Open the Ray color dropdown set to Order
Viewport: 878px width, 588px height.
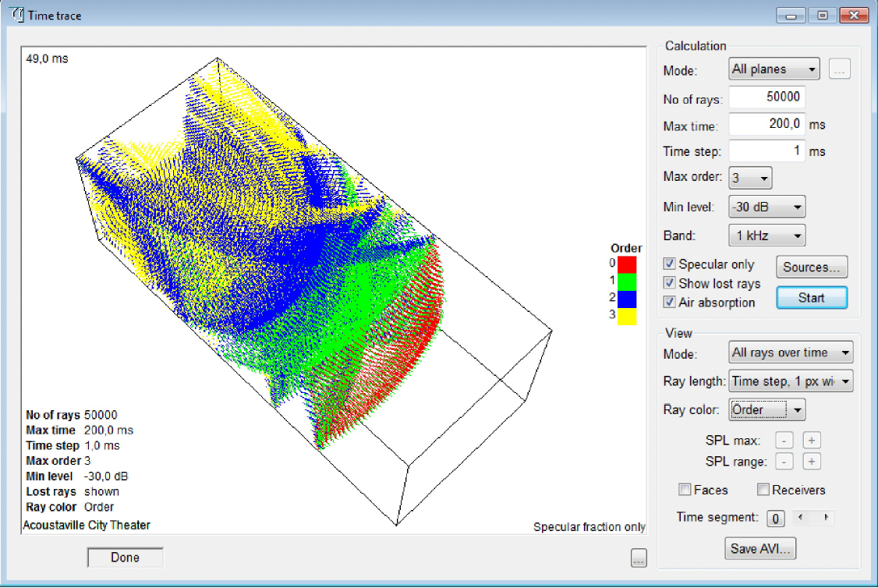click(x=766, y=409)
